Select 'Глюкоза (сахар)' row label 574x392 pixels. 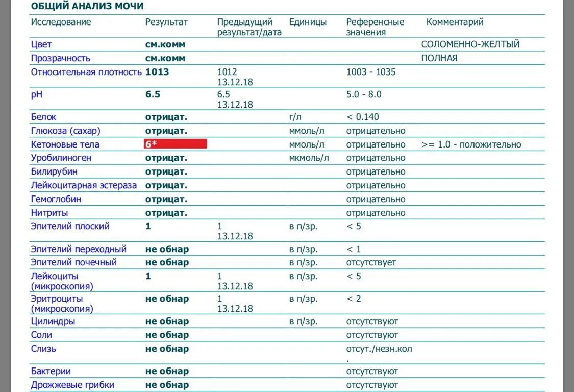(65, 131)
